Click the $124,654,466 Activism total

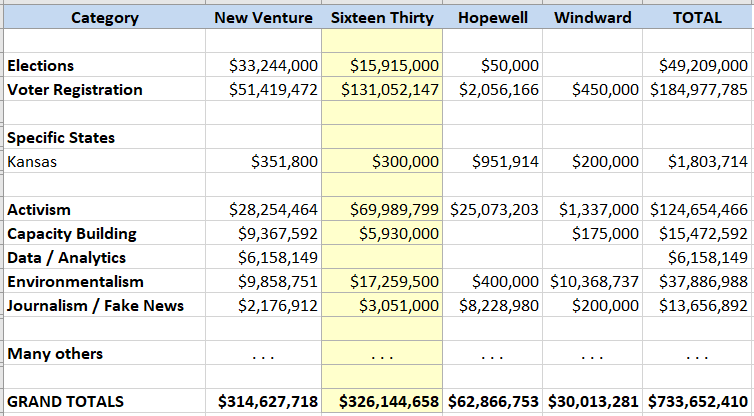pos(699,210)
